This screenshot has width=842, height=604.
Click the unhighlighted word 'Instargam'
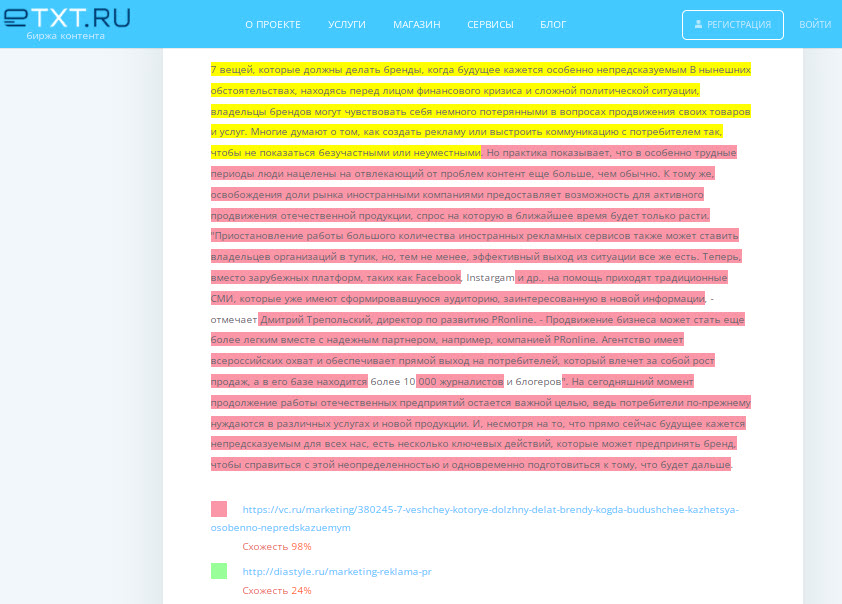[x=490, y=278]
